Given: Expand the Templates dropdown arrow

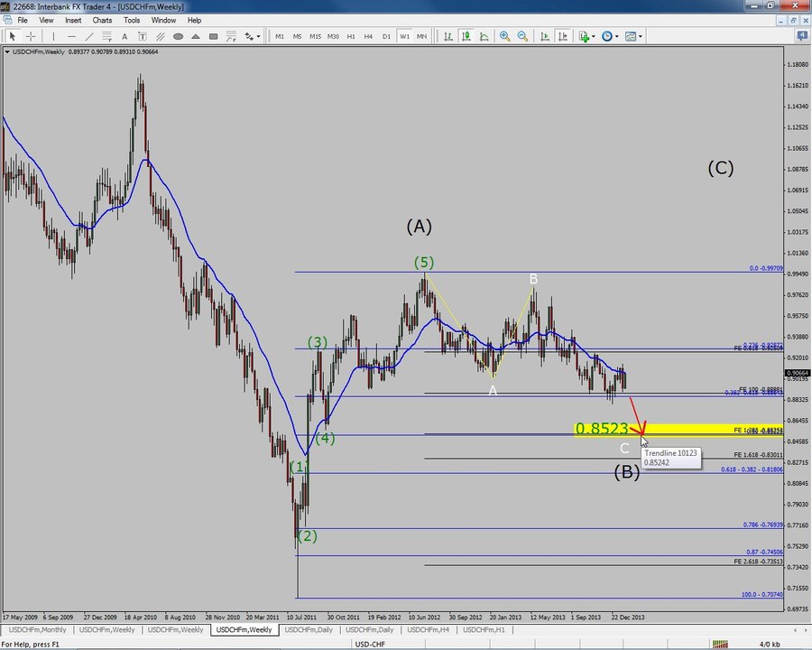Looking at the screenshot, I should point(640,36).
